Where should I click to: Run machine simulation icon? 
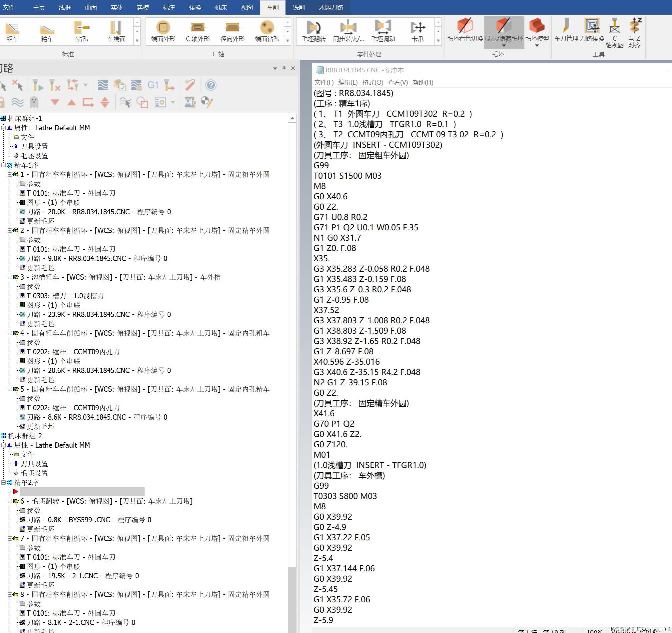[190, 102]
